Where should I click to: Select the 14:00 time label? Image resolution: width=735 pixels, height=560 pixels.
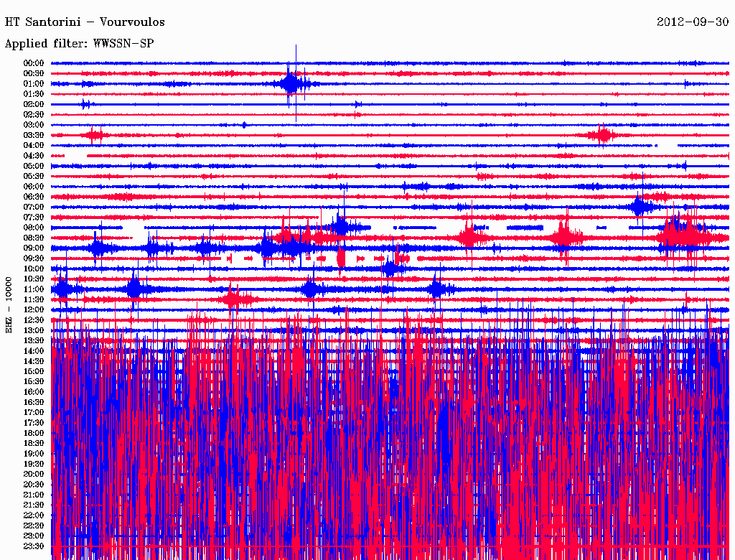click(34, 351)
